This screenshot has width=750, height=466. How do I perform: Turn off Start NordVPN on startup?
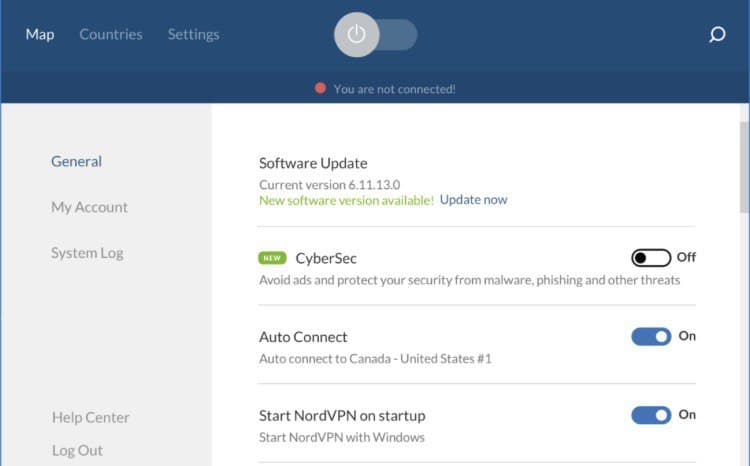pyautogui.click(x=651, y=415)
